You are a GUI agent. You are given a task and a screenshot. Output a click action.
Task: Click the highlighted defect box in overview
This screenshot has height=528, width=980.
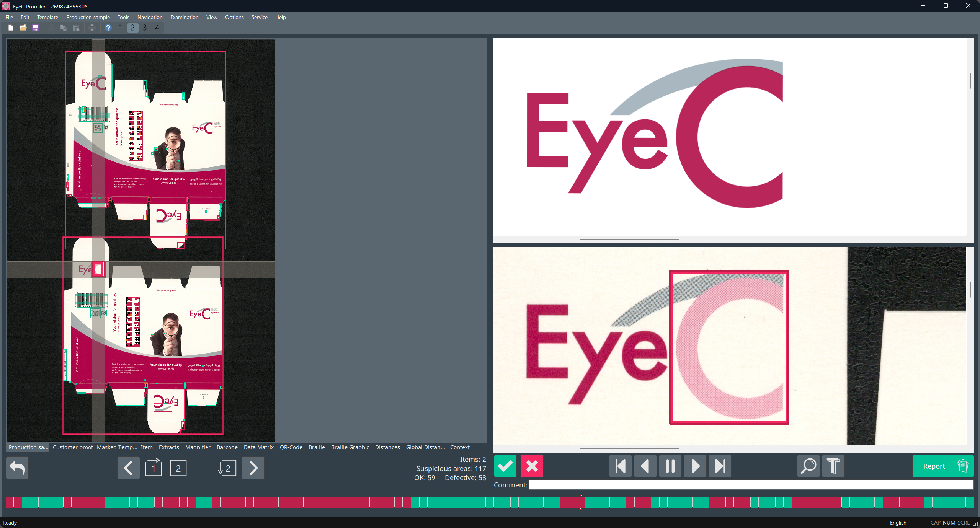click(98, 269)
